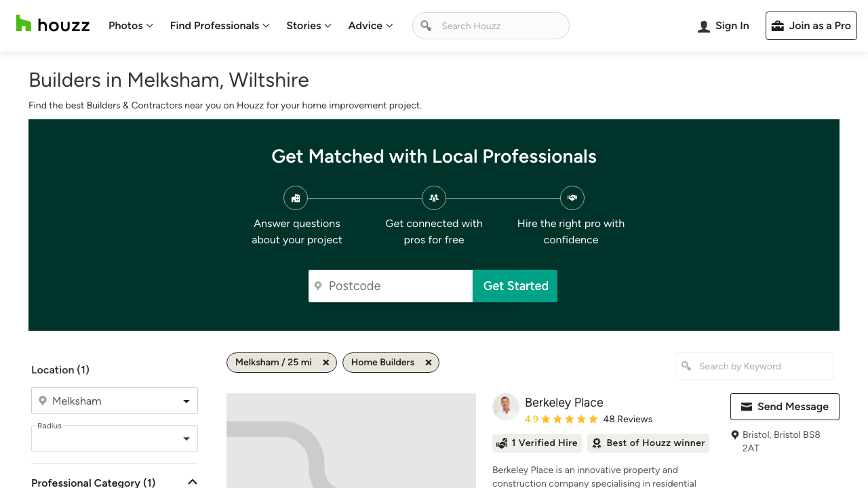Click the Best of Houzz award icon
Screen dimensions: 868x488
pos(597,443)
